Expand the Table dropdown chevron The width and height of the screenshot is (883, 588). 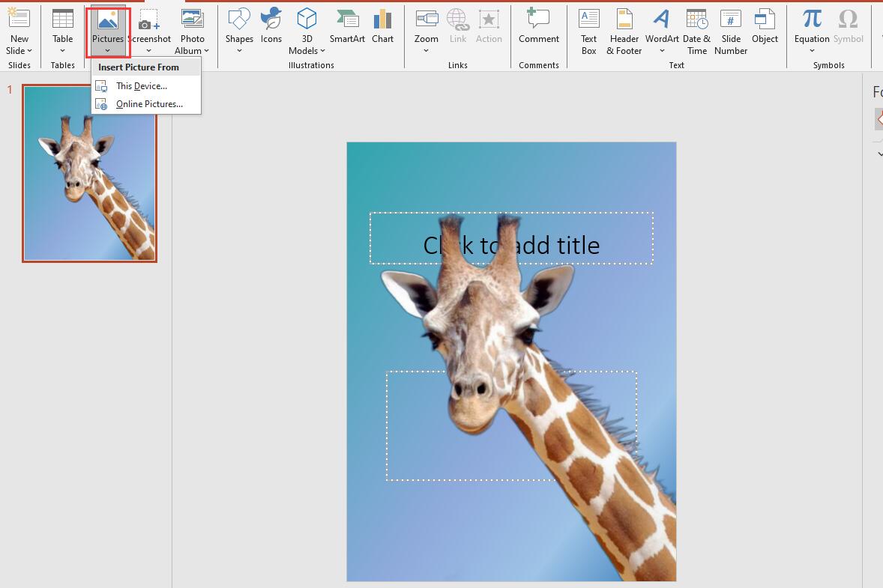(x=62, y=51)
